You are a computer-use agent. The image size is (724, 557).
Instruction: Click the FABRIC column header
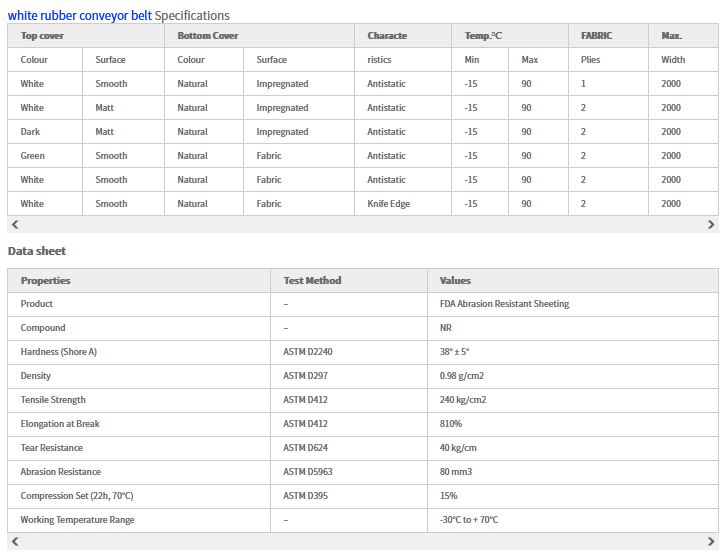596,36
